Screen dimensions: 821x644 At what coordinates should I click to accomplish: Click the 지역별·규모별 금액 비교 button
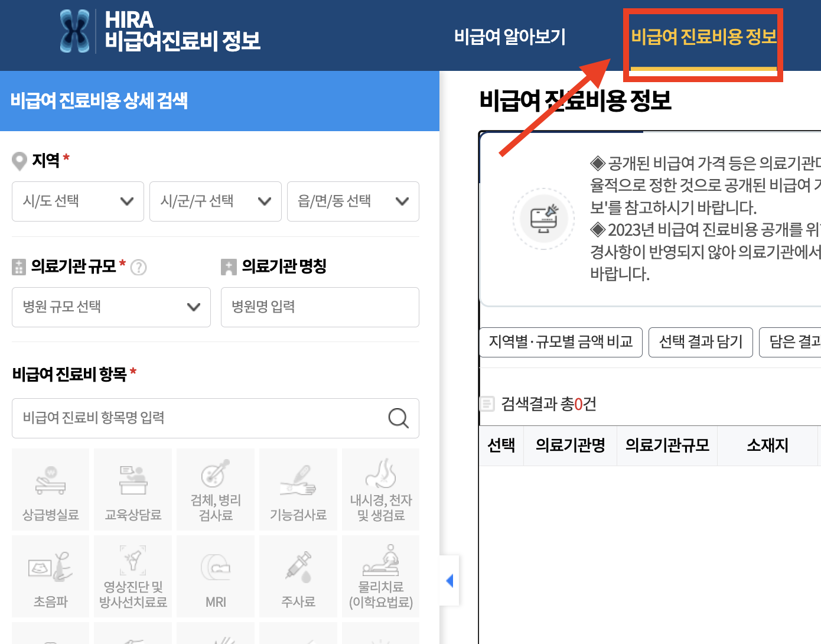coord(561,342)
